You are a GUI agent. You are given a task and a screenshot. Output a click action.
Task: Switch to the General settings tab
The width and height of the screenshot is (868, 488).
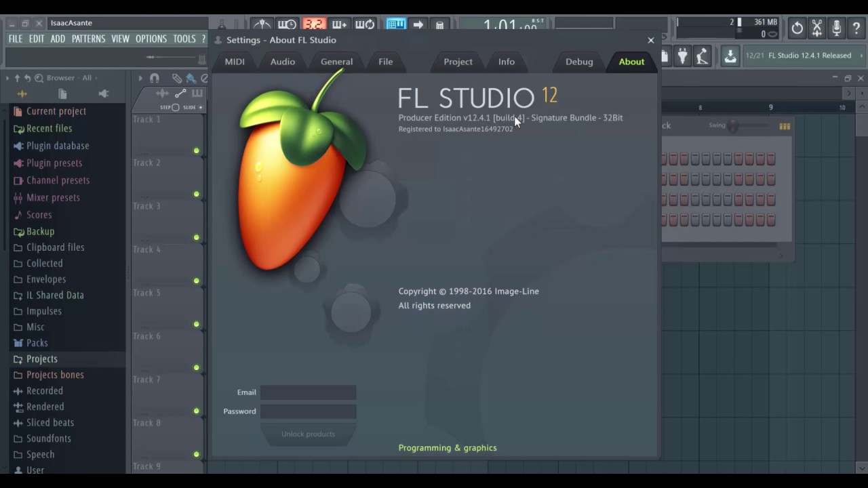coord(336,62)
